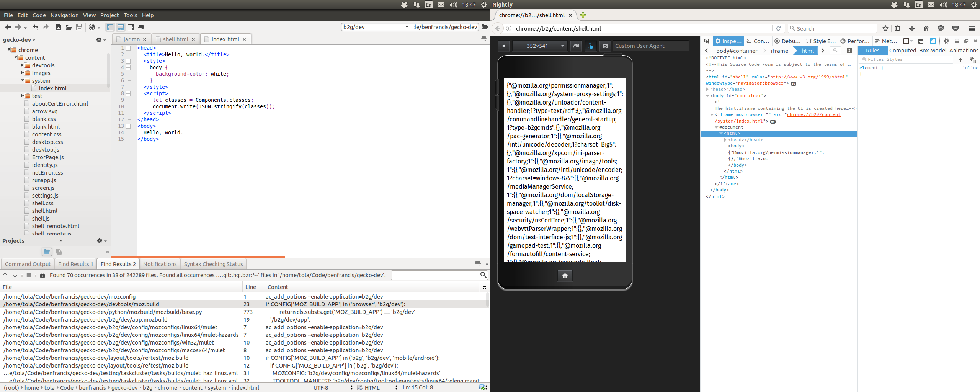
Task: Collapse the system folder
Action: point(23,80)
